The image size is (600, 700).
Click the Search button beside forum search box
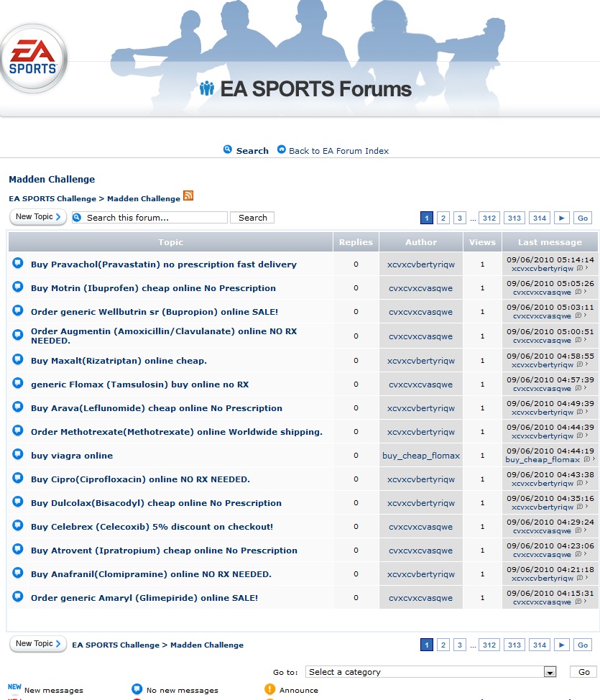(x=252, y=218)
